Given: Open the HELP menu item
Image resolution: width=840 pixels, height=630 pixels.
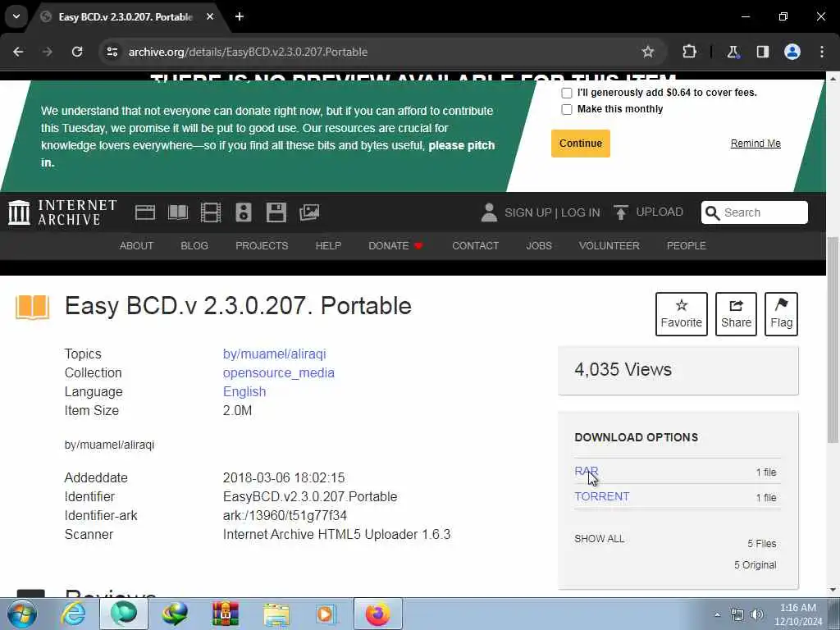Looking at the screenshot, I should [x=328, y=246].
